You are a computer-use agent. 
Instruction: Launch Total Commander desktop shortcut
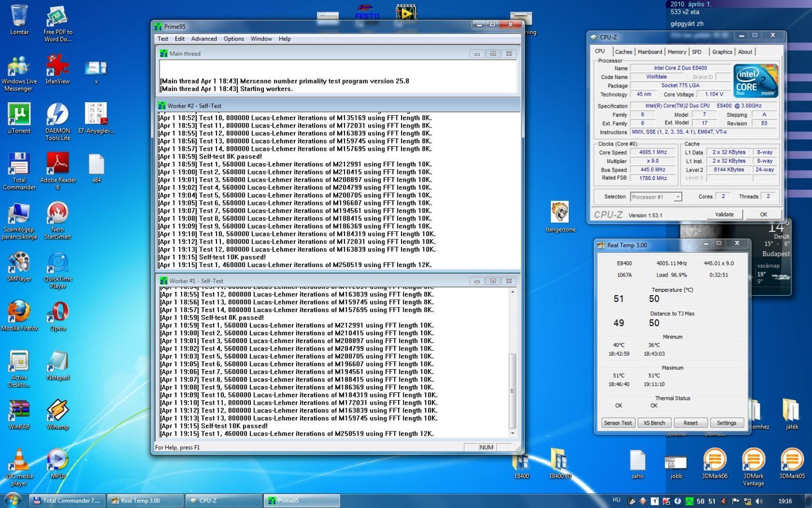pyautogui.click(x=19, y=171)
